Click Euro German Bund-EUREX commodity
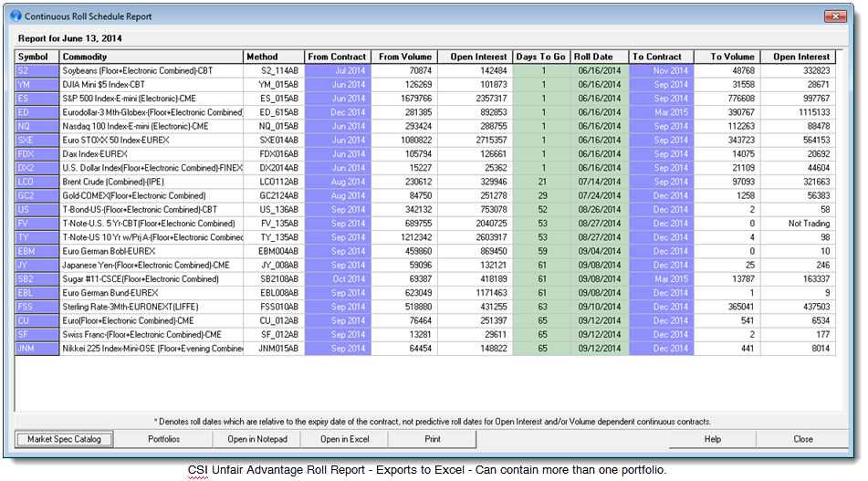The image size is (868, 481). point(152,293)
